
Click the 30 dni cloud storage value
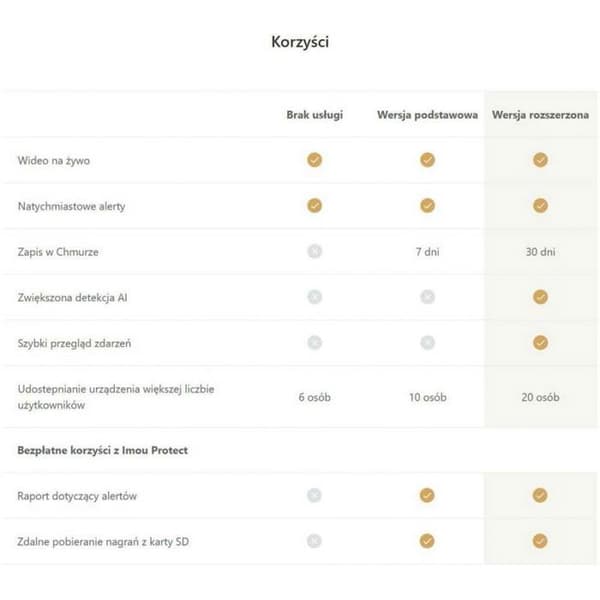pyautogui.click(x=540, y=252)
